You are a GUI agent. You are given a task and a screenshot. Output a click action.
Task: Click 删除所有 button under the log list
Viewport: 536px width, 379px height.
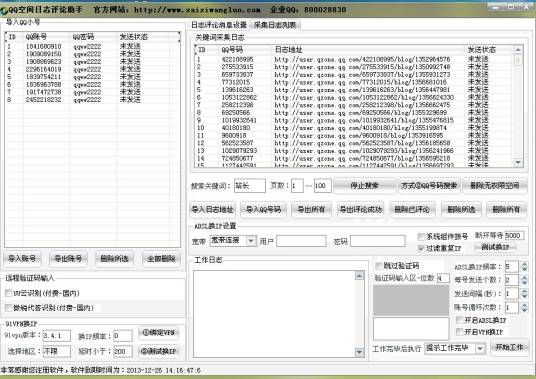(x=506, y=209)
